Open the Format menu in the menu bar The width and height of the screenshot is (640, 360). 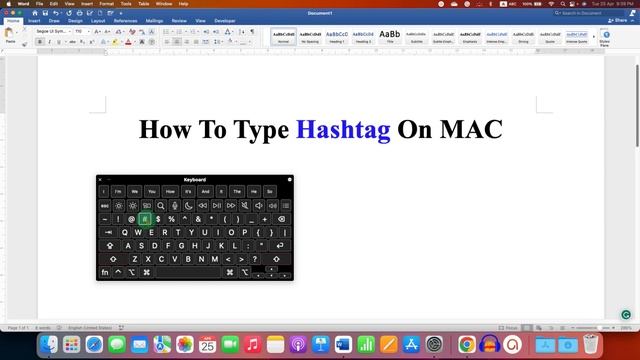[107, 4]
